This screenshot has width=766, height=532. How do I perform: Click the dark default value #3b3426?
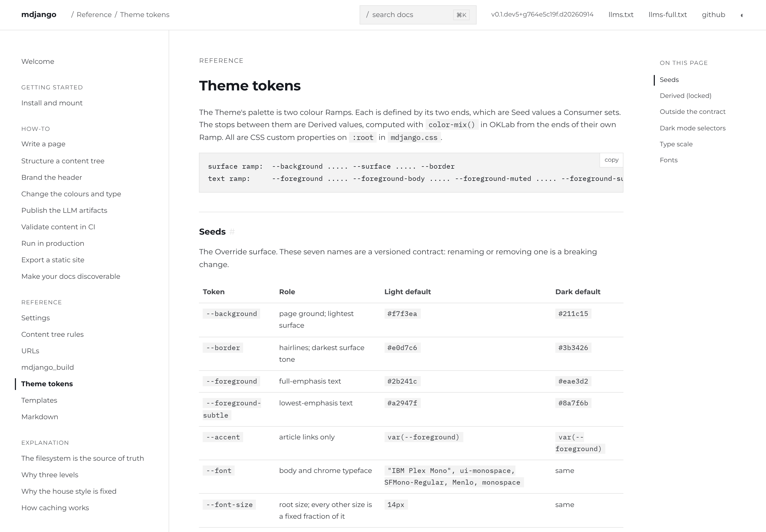(x=573, y=348)
